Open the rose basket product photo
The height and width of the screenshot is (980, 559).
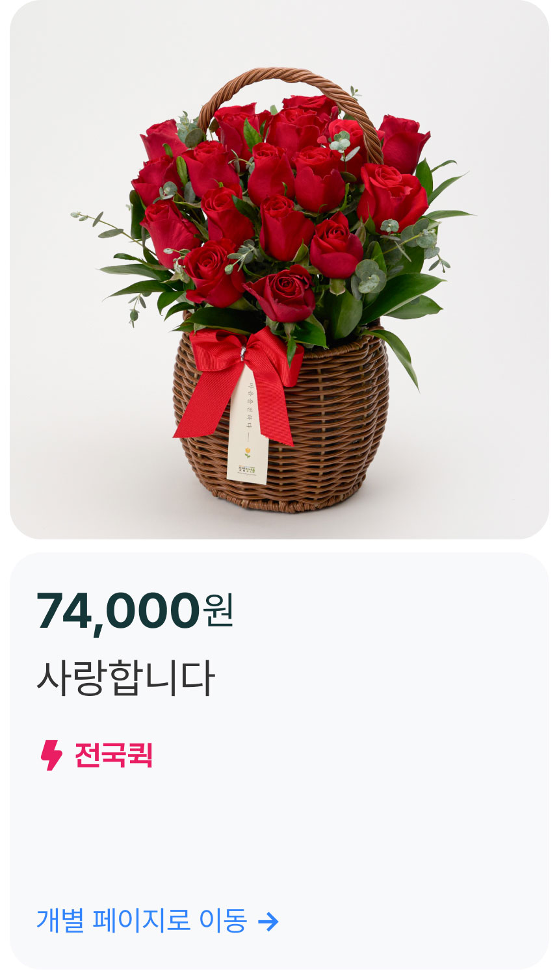coord(279,270)
